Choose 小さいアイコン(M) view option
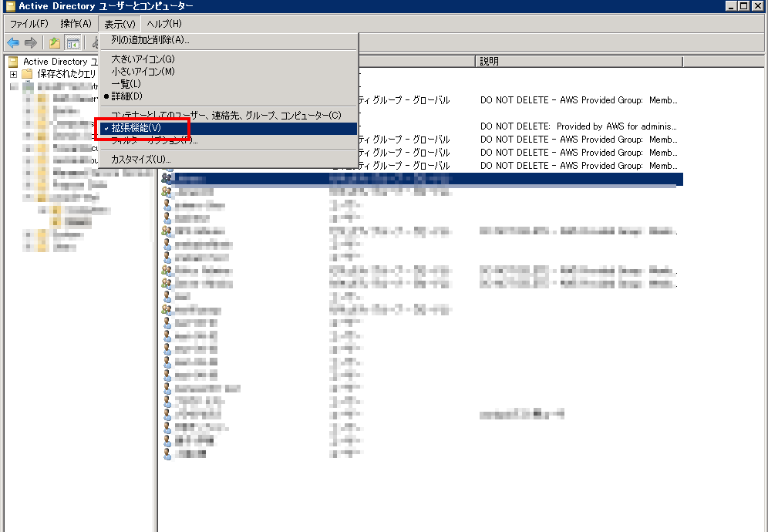The height and width of the screenshot is (532, 768). click(143, 72)
